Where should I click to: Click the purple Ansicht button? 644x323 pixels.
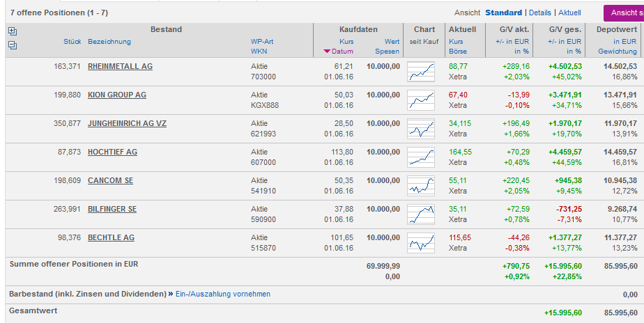(624, 13)
